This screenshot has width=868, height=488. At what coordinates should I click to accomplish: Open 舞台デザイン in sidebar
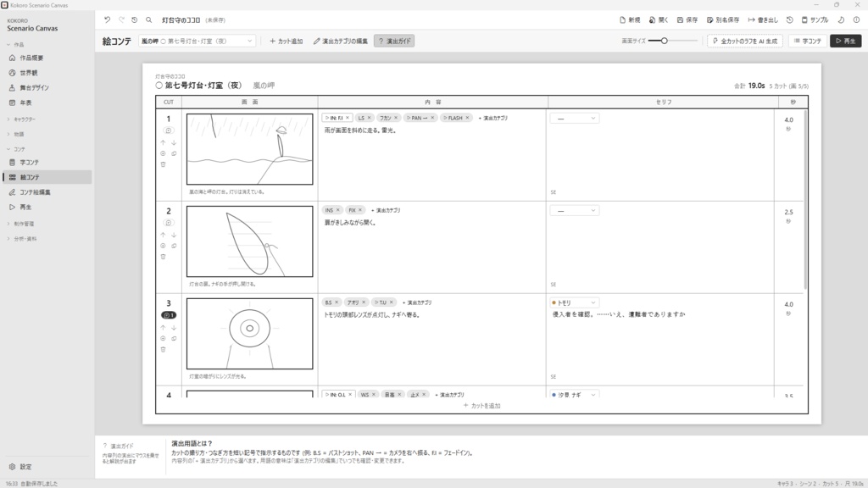47,87
